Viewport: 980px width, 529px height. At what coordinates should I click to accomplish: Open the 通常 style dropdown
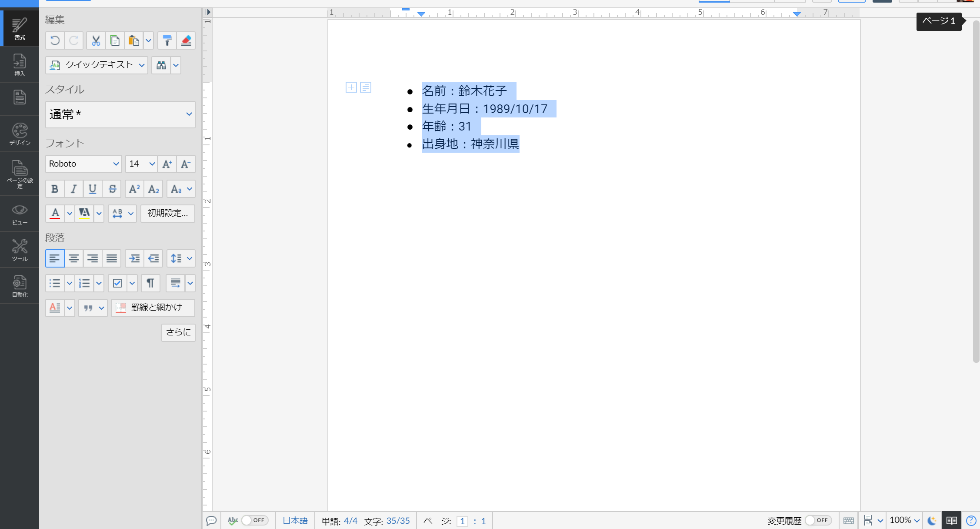pos(120,114)
